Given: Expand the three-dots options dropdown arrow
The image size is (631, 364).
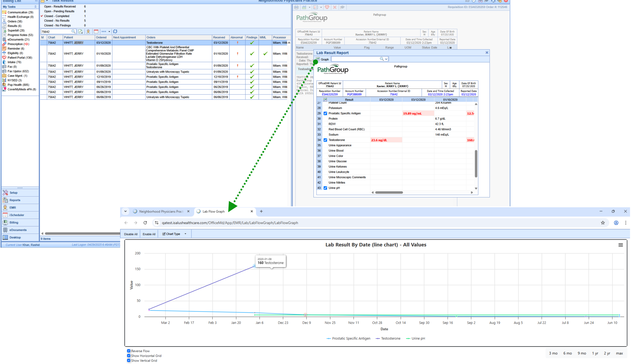Looking at the screenshot, I should 109,32.
